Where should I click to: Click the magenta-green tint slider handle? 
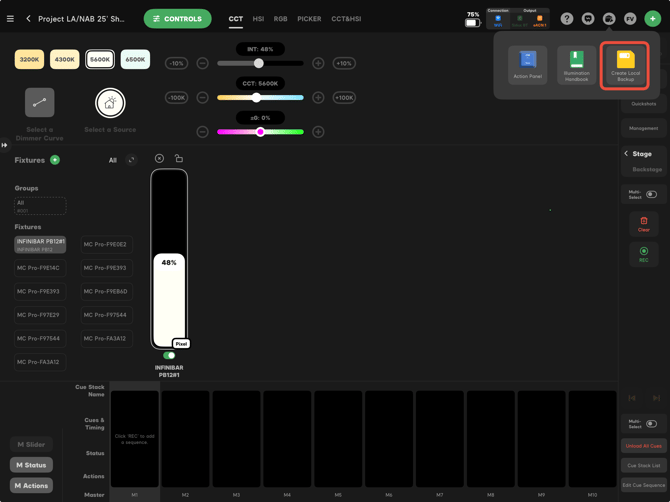(x=260, y=132)
